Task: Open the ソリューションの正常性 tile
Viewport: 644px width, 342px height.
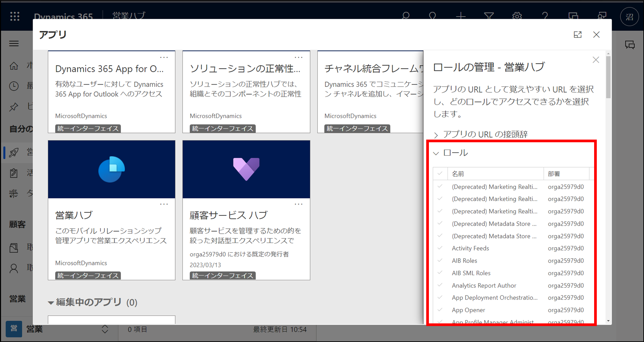Action: pyautogui.click(x=246, y=92)
